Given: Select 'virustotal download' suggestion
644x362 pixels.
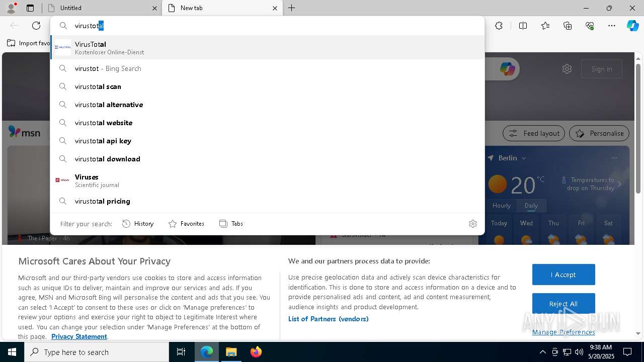Looking at the screenshot, I should pos(267,159).
